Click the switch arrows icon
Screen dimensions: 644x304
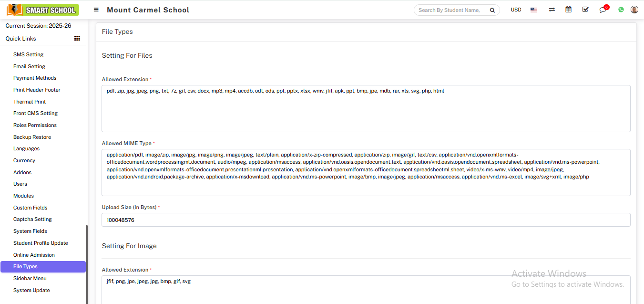click(x=552, y=10)
